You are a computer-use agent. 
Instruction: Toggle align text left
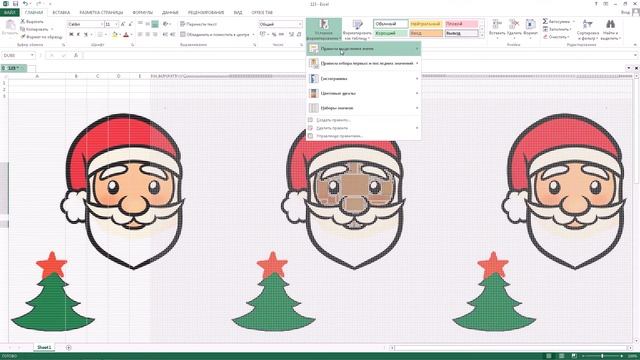[140, 35]
